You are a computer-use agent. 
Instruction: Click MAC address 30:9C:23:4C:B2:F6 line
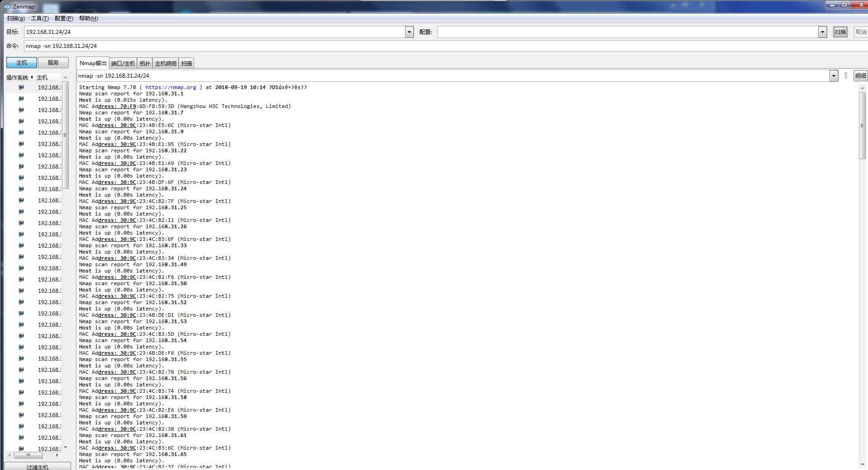point(155,277)
